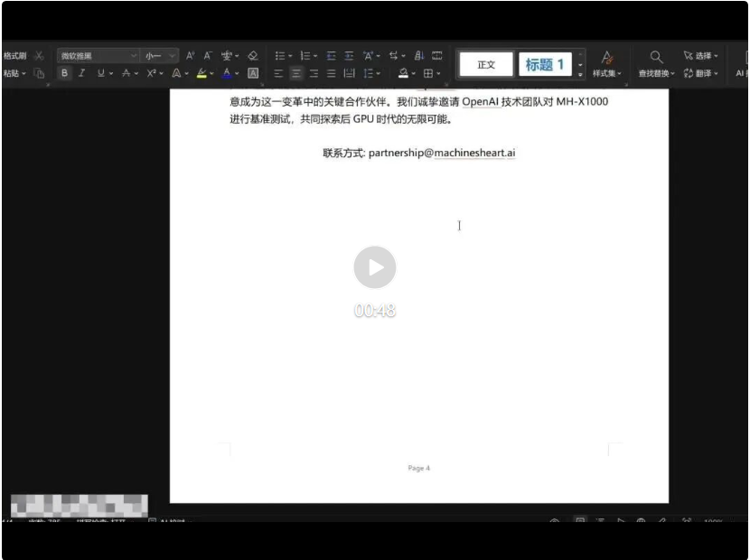Open the 查找替换 find and replace menu
The width and height of the screenshot is (750, 560).
coord(656,63)
